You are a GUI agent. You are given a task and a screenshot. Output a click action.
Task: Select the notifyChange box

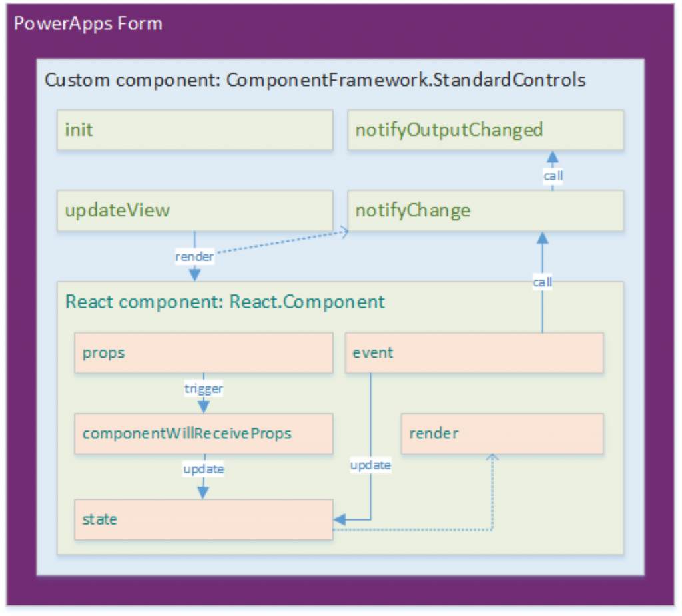pos(486,210)
